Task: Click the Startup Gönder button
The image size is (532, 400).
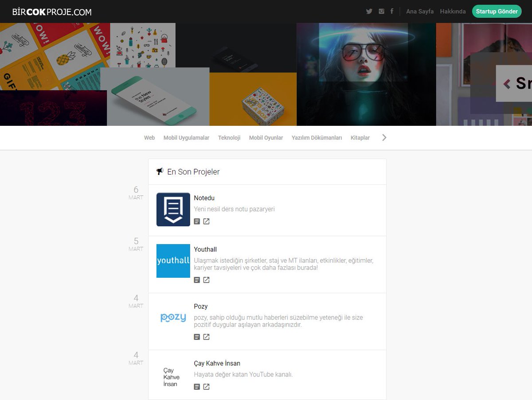Action: [x=497, y=12]
